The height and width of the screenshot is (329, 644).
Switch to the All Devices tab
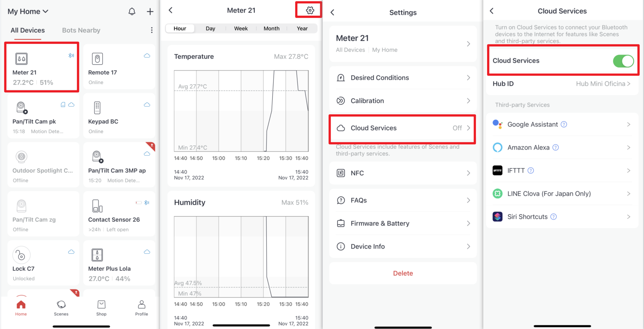coord(27,30)
